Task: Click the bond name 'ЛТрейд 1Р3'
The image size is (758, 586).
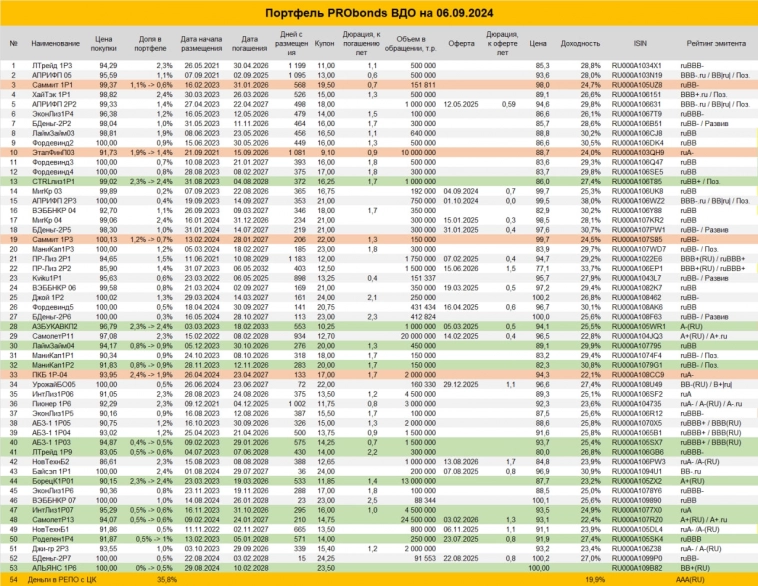Action: tap(51, 65)
